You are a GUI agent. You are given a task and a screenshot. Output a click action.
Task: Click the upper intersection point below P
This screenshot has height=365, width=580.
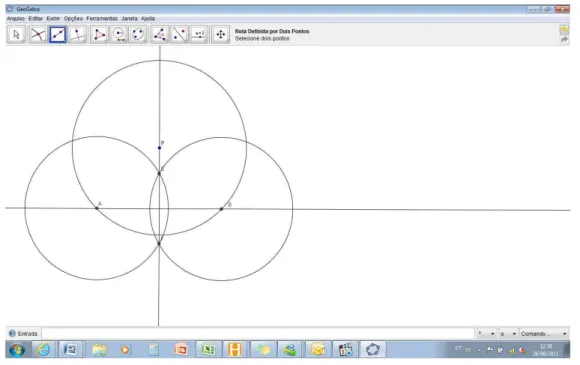point(159,173)
